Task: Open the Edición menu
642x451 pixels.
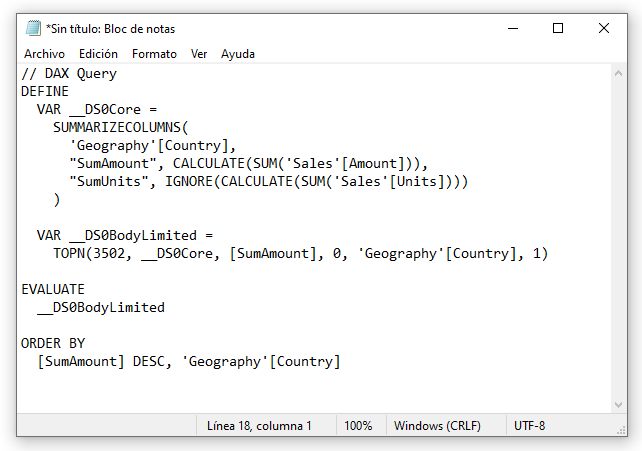Action: click(98, 54)
